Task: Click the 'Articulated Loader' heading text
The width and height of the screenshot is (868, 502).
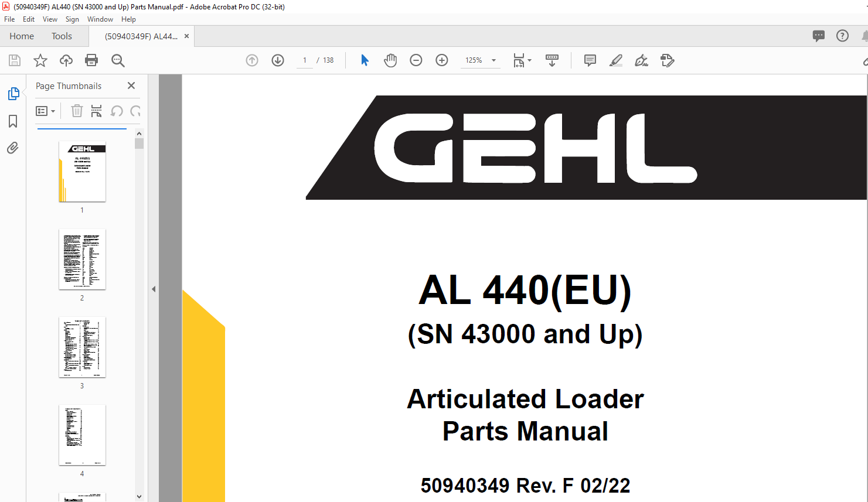Action: coord(525,399)
